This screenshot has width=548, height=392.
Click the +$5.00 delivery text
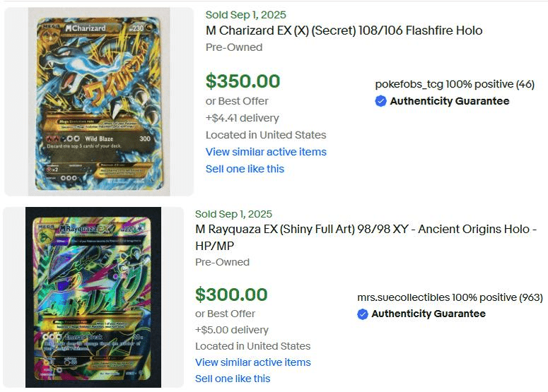pyautogui.click(x=232, y=330)
